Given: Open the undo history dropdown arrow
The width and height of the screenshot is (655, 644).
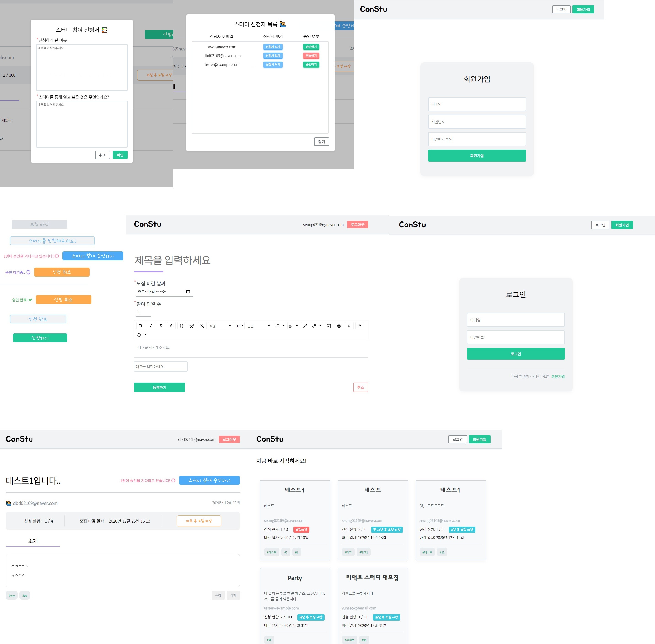Looking at the screenshot, I should click(145, 334).
